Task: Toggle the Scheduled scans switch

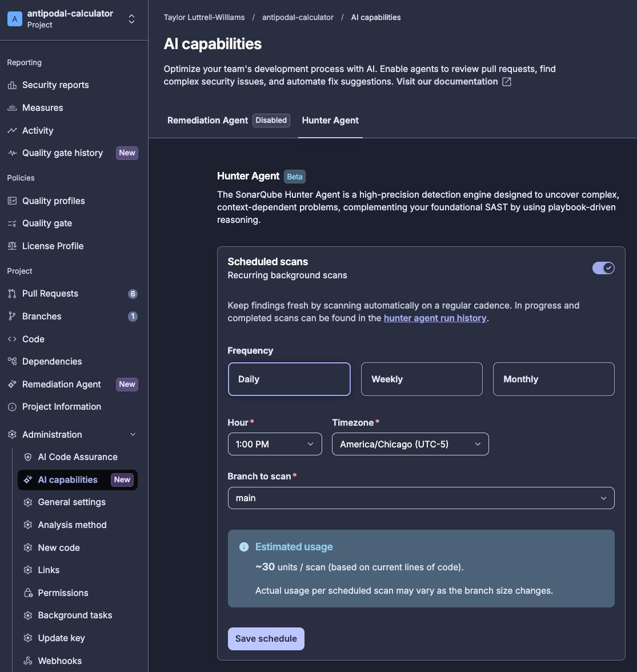Action: coord(603,269)
